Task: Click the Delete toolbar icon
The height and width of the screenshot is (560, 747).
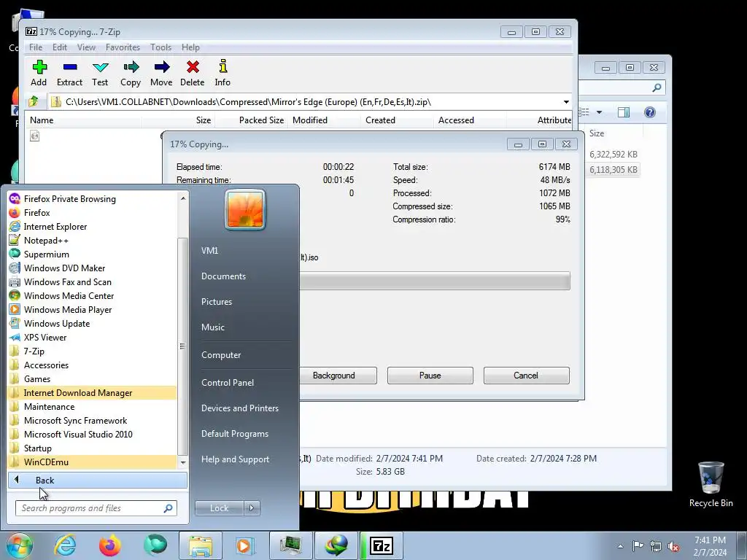Action: click(193, 72)
